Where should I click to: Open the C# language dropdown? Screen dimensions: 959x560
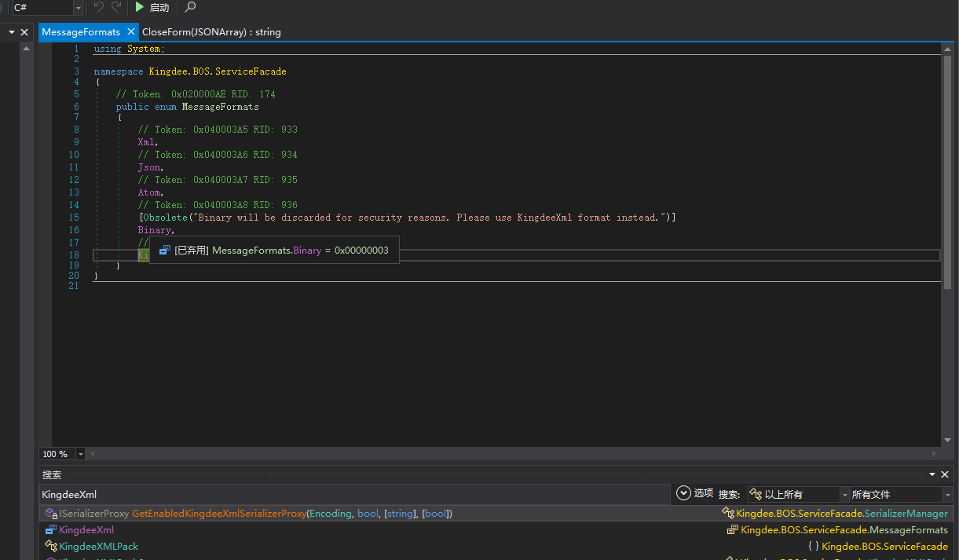coord(78,8)
